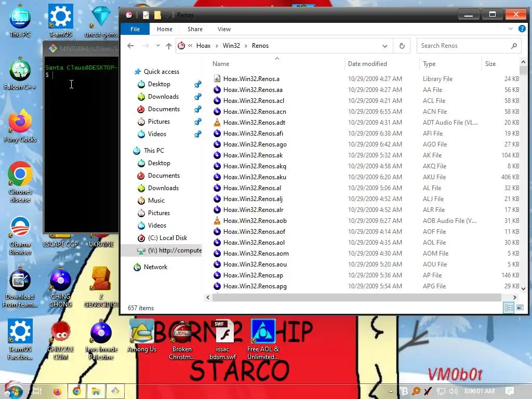Launch Chrones disease Chrome shortcut
Viewport: 532px width, 399px height.
point(20,182)
